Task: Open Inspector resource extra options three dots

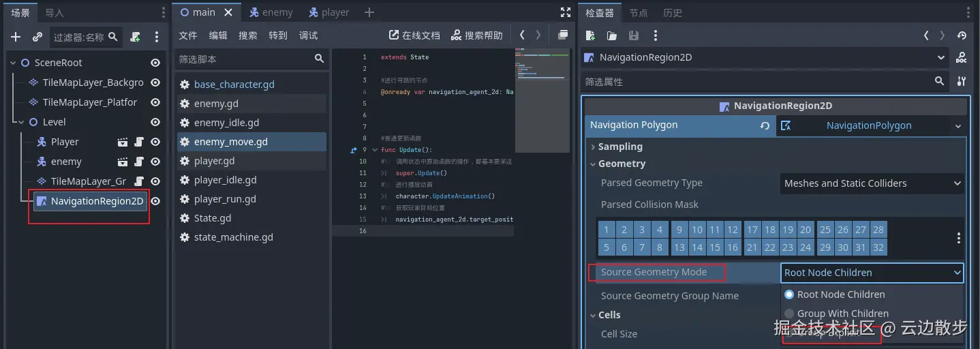Action: pos(656,35)
